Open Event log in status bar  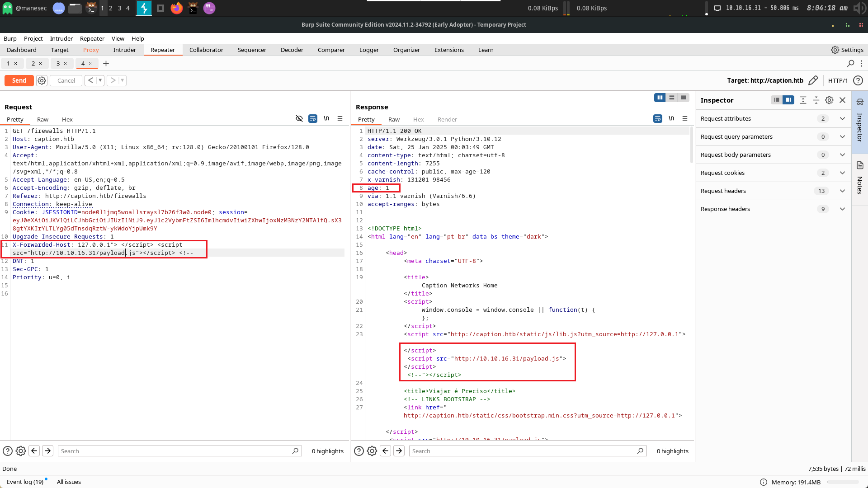25,482
